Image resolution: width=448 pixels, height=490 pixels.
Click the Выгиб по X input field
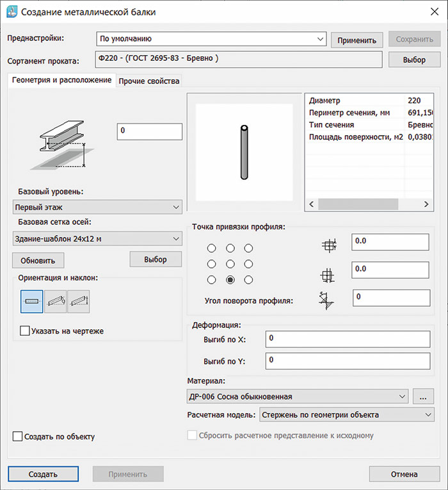(348, 339)
